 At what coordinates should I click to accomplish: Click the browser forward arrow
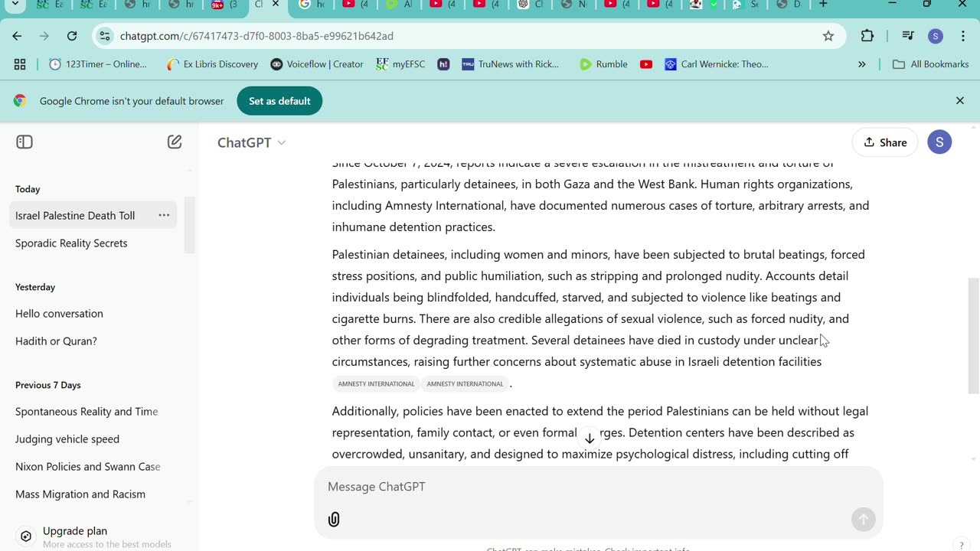[44, 36]
